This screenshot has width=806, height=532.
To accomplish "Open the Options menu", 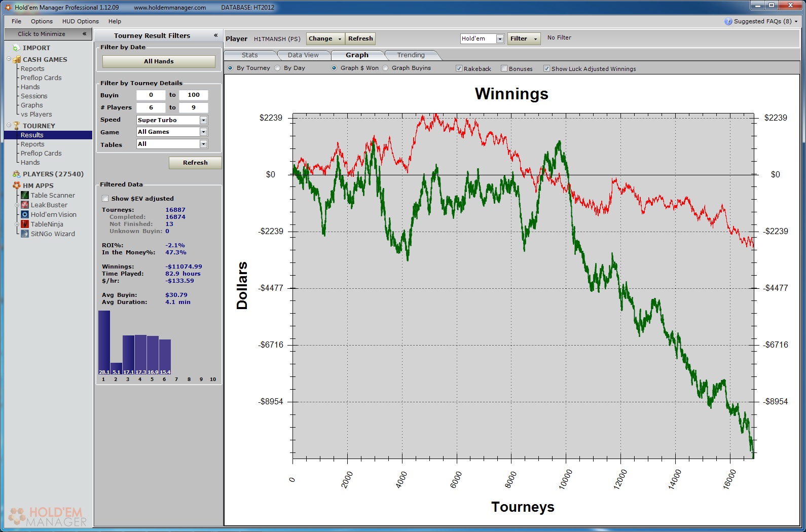I will tap(42, 21).
